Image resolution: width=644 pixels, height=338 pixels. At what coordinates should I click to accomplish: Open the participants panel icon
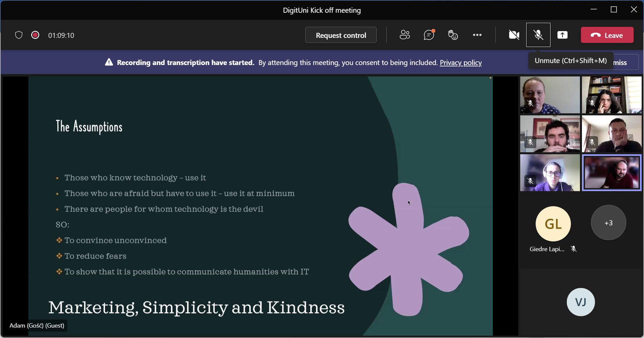[405, 35]
